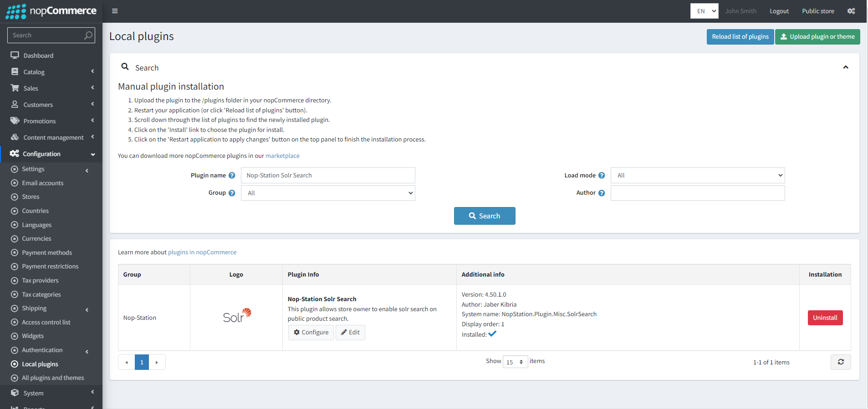Open the marketplace link
The height and width of the screenshot is (409, 868).
coord(282,156)
